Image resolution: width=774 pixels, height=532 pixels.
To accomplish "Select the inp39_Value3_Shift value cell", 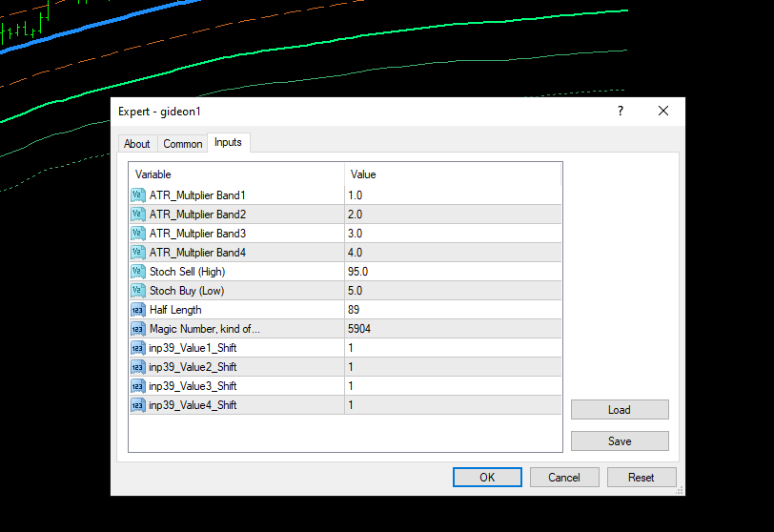I will [x=453, y=386].
